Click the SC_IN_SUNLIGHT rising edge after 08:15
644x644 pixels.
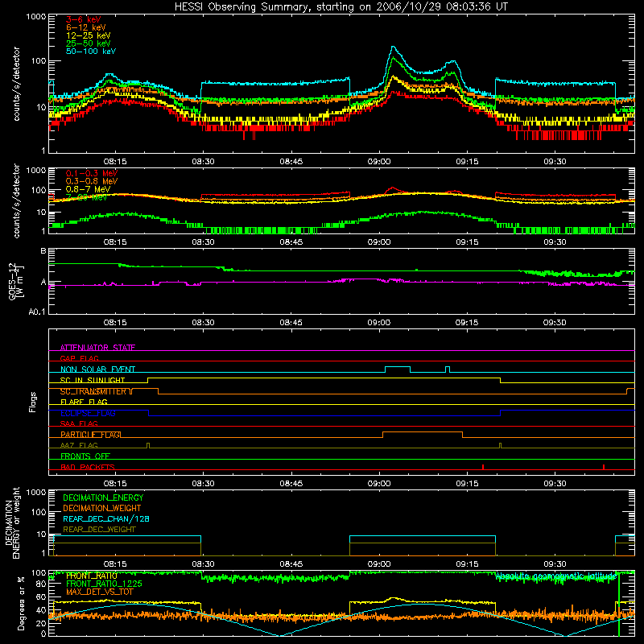tap(147, 380)
